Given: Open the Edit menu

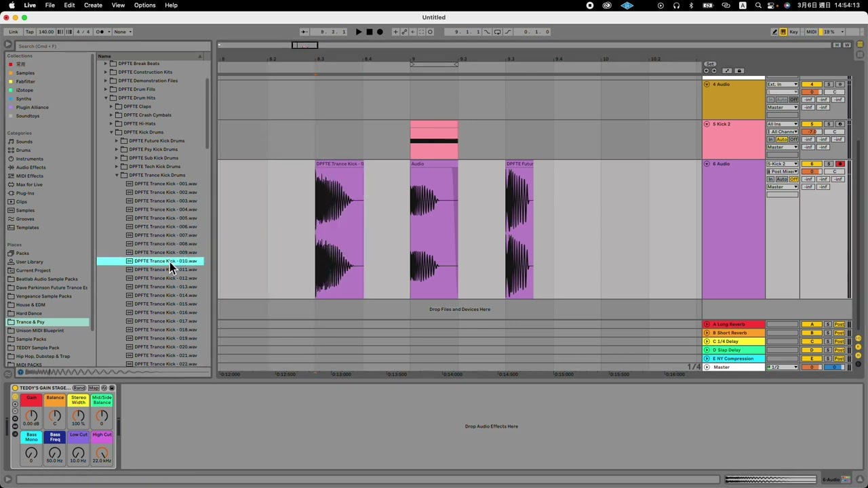Looking at the screenshot, I should pos(69,5).
